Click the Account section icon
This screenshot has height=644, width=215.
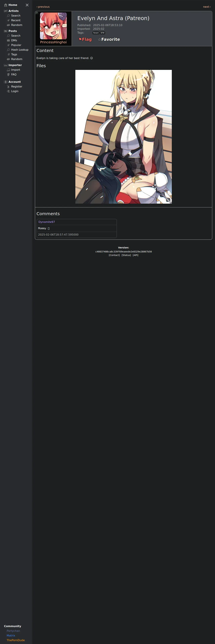click(6, 82)
